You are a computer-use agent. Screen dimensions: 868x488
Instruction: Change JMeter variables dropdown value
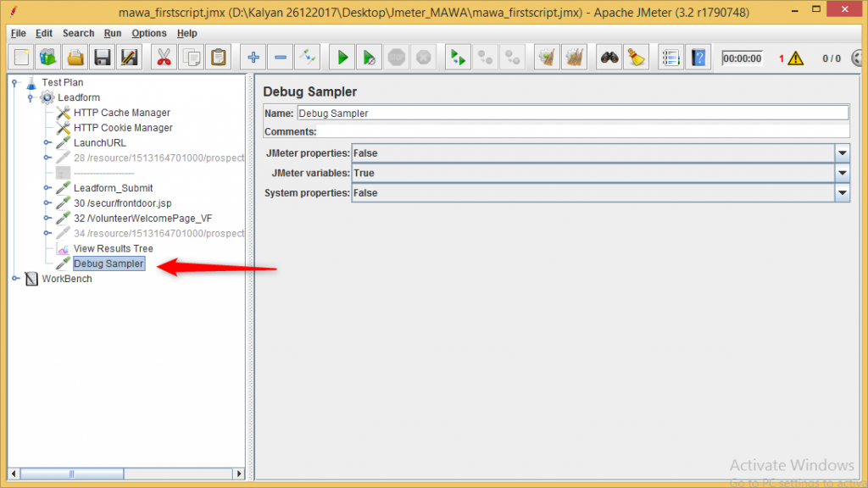click(x=843, y=173)
